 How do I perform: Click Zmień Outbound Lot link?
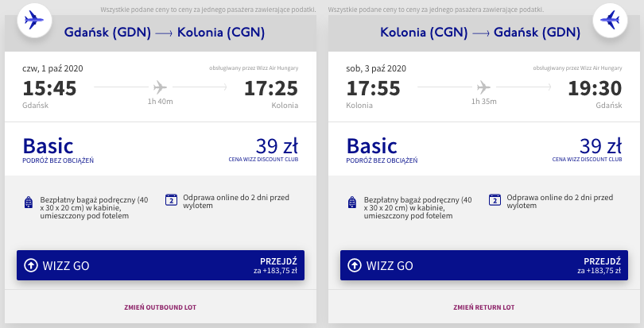coord(160,307)
